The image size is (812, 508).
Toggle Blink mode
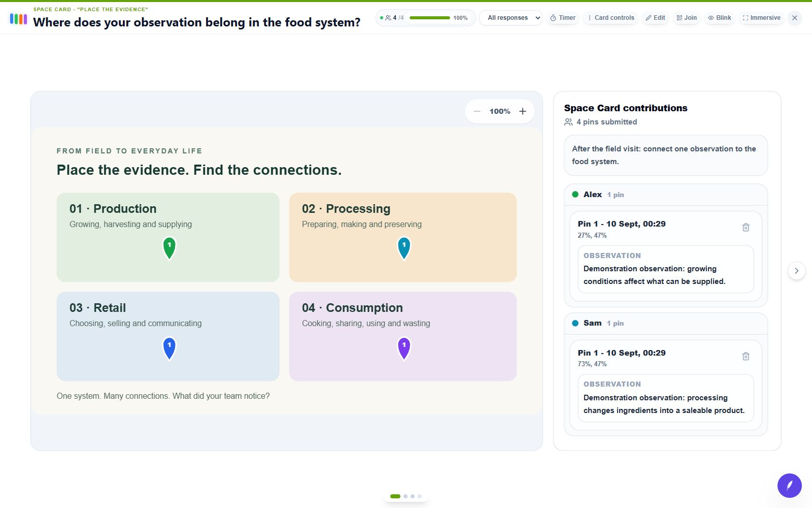pos(720,18)
